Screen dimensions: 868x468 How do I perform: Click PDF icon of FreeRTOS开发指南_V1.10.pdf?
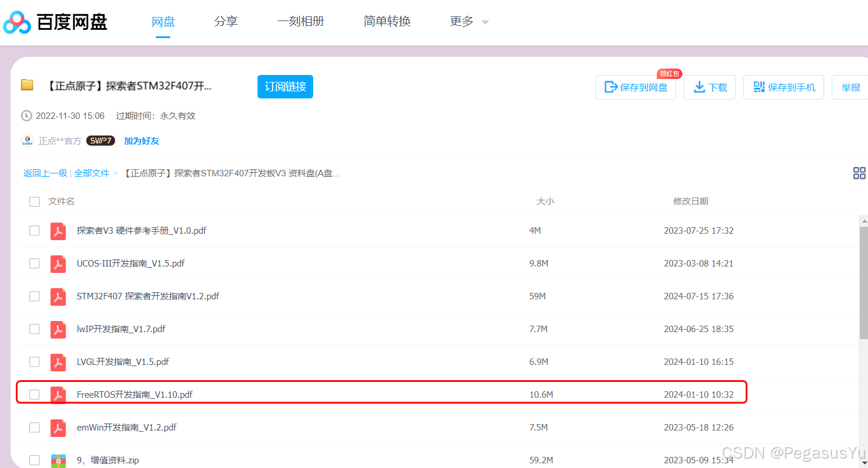[x=58, y=395]
